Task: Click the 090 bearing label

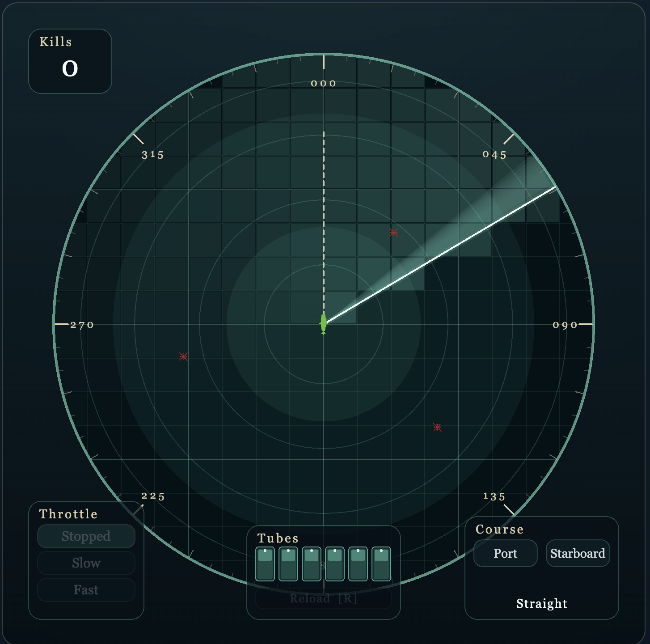Action: coord(565,325)
